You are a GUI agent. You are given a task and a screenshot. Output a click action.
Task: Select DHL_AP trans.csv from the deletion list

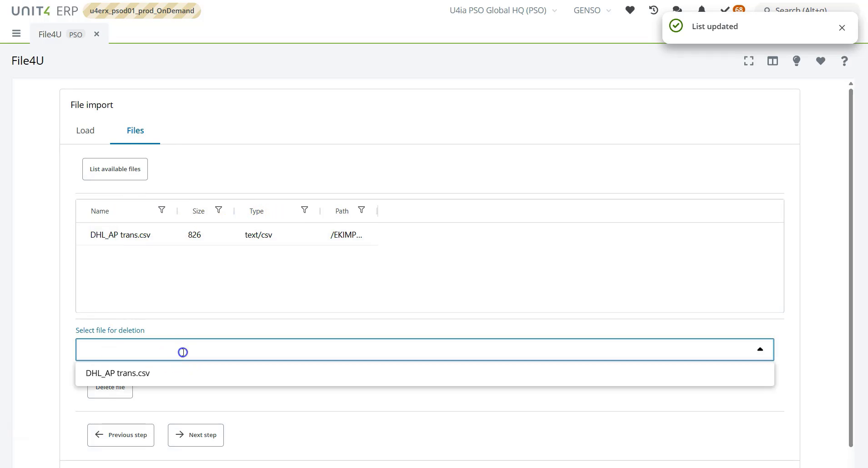pos(118,373)
